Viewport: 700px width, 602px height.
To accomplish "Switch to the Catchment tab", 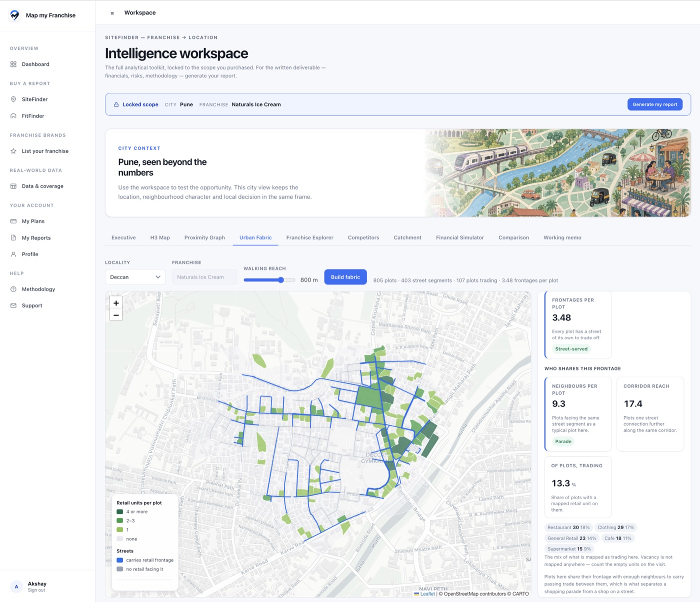I will click(x=407, y=238).
